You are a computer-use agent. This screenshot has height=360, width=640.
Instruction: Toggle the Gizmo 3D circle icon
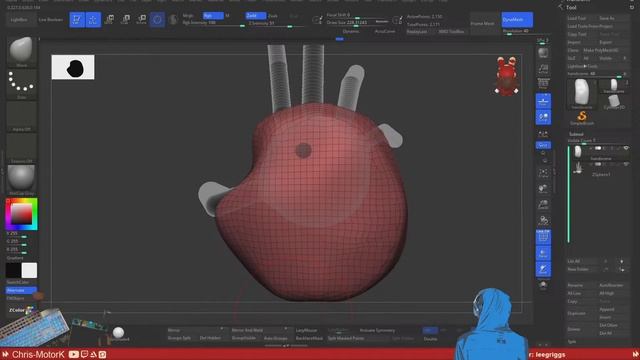tap(157, 20)
